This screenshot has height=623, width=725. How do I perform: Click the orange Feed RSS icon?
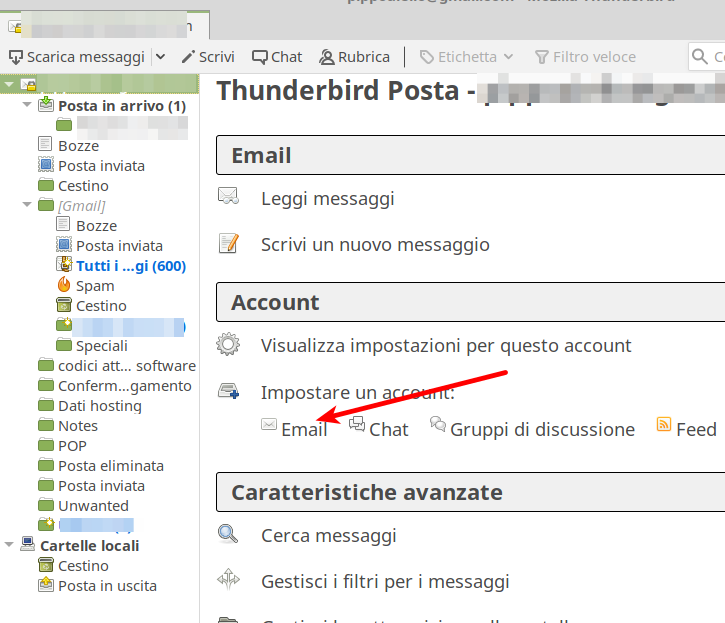point(664,424)
